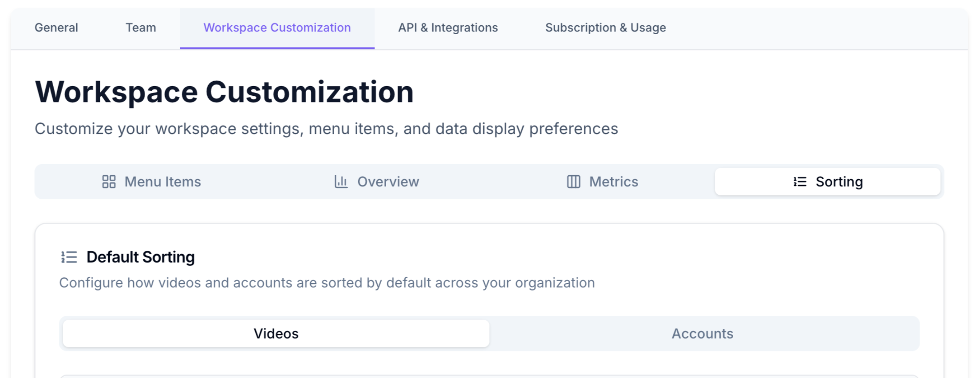
Task: Select the Sorting section label
Action: tap(839, 182)
